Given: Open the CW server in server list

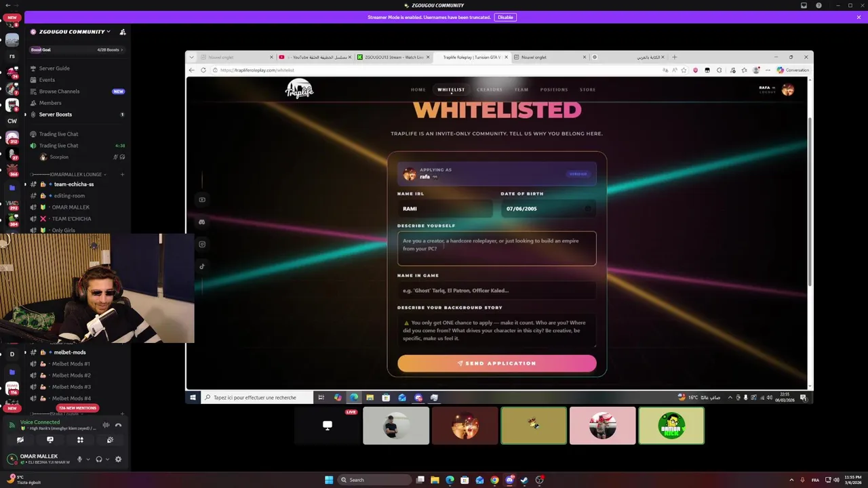Looking at the screenshot, I should [x=12, y=121].
